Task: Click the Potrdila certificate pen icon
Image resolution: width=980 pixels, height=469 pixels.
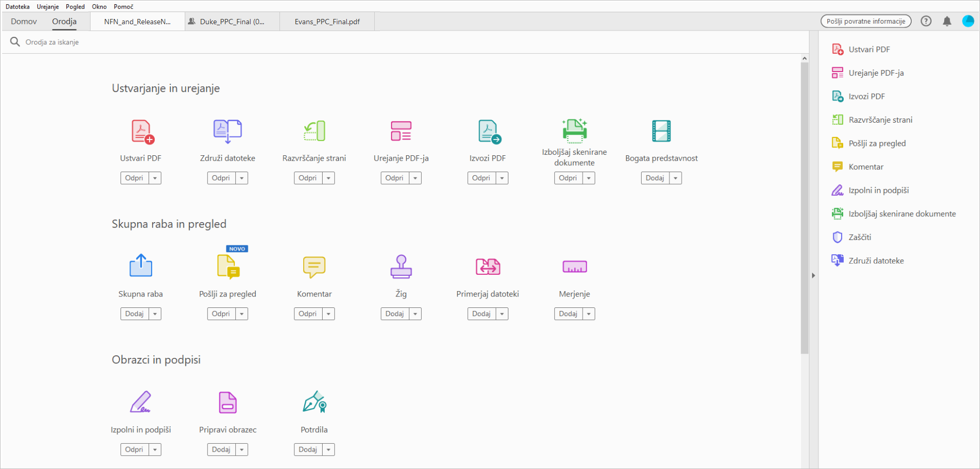Action: (x=315, y=402)
